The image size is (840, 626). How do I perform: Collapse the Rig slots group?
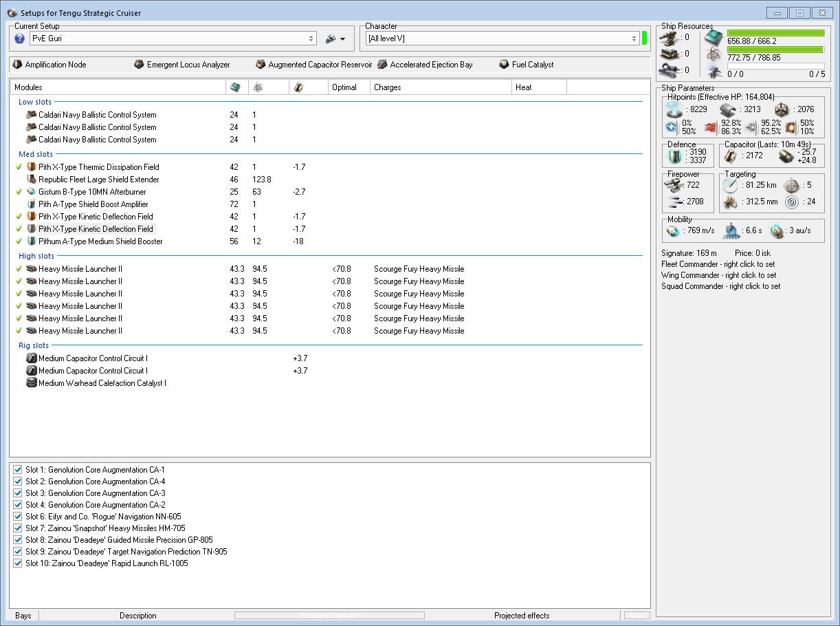point(34,345)
